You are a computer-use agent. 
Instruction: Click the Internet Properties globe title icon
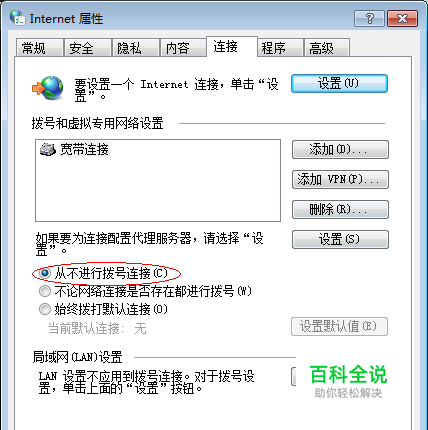pyautogui.click(x=17, y=17)
